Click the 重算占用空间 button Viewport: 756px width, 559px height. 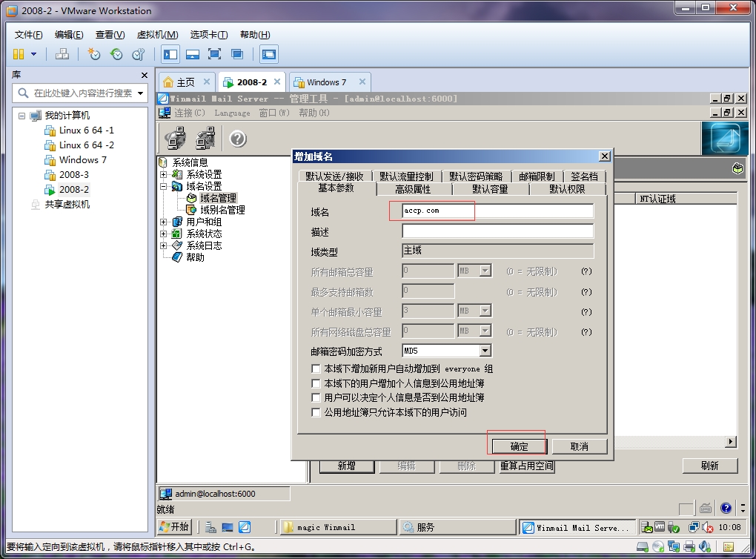[x=526, y=466]
